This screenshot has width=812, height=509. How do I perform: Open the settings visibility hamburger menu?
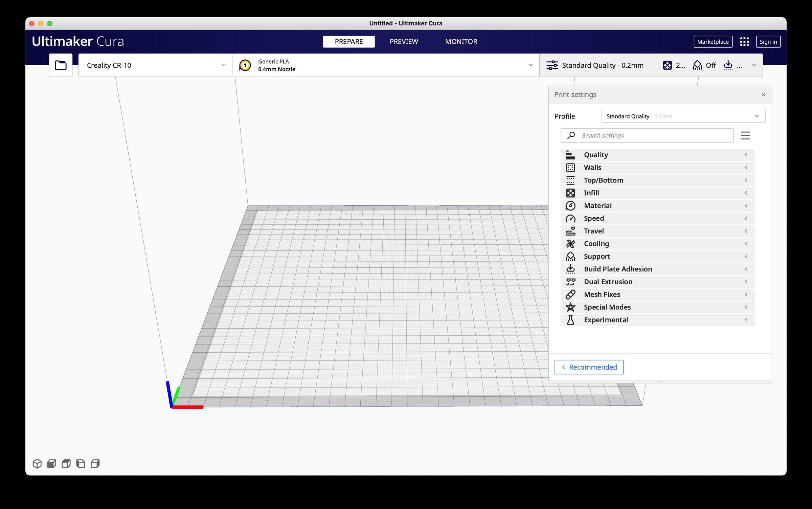[x=745, y=135]
